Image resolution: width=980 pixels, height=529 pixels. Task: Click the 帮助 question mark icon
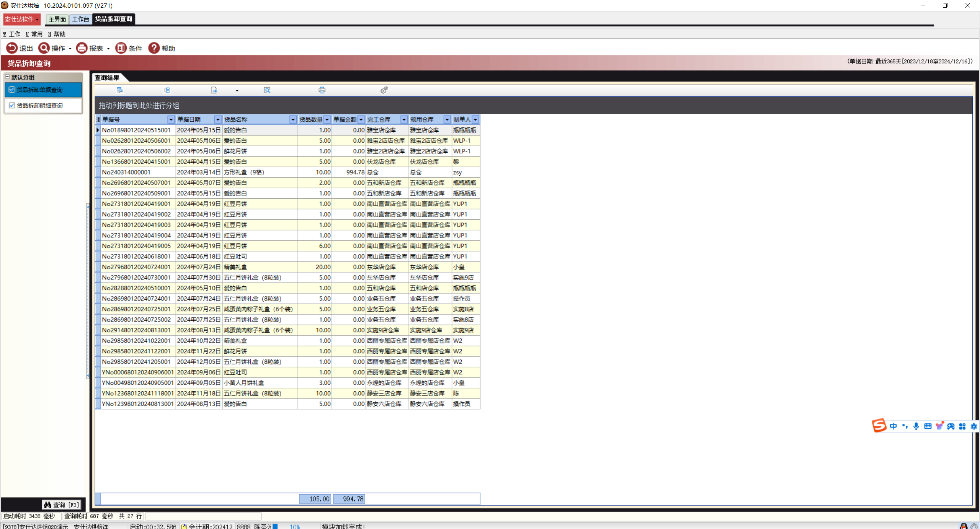(154, 48)
